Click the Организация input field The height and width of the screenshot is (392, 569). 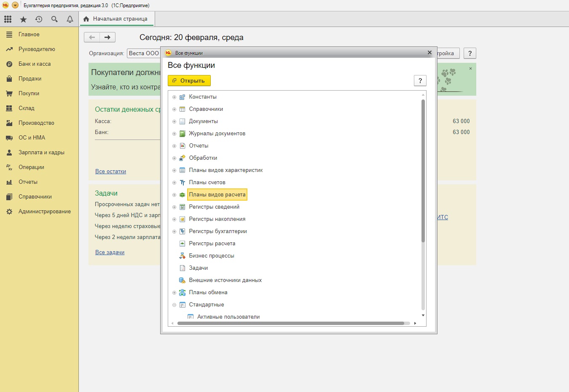pos(144,54)
